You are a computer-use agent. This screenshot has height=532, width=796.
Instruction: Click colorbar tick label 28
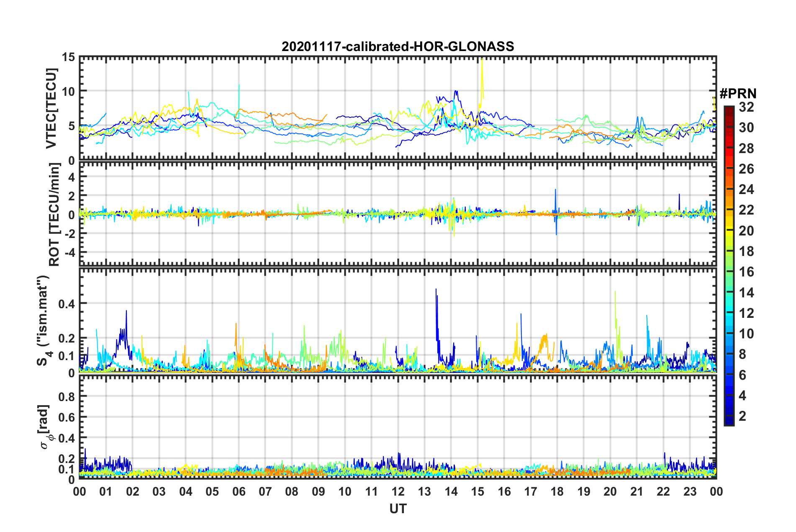pyautogui.click(x=746, y=148)
